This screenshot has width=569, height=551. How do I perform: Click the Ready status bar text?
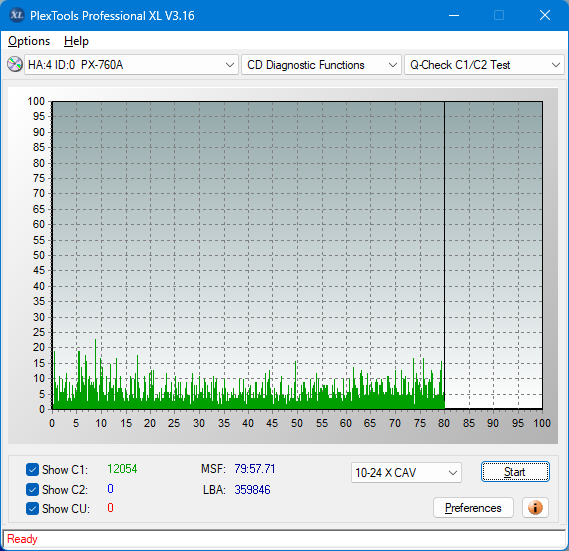click(22, 539)
